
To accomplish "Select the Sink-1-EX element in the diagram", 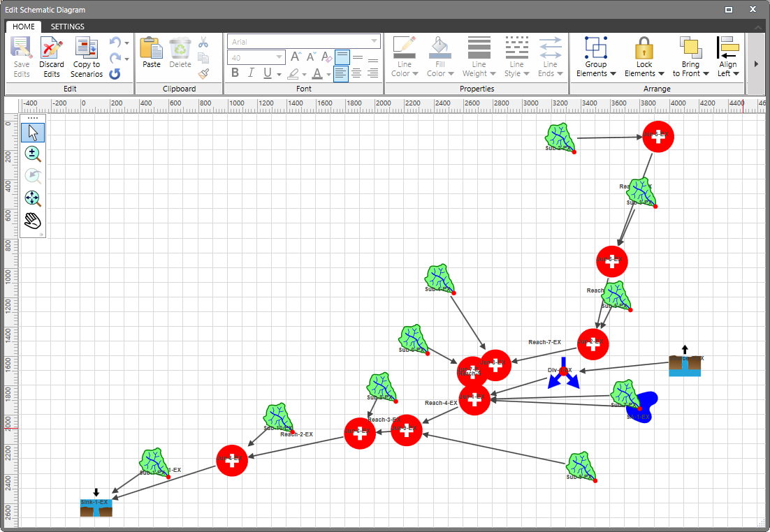I will [96, 507].
